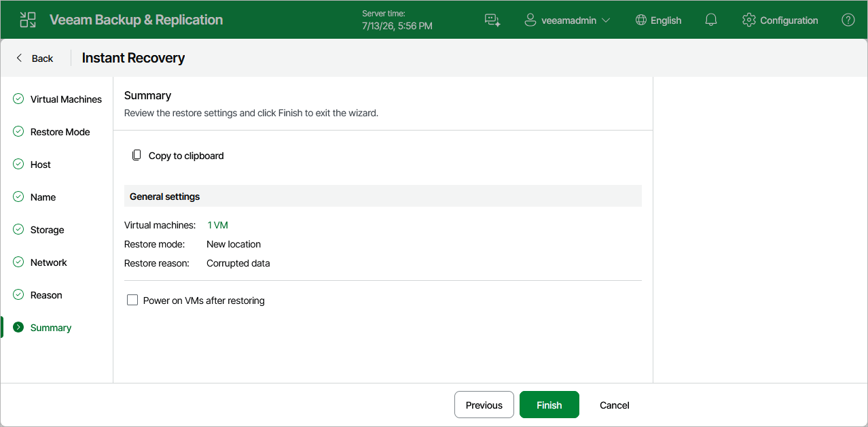Click the Veeam Backup & Replication title
This screenshot has height=427, width=868.
[136, 20]
